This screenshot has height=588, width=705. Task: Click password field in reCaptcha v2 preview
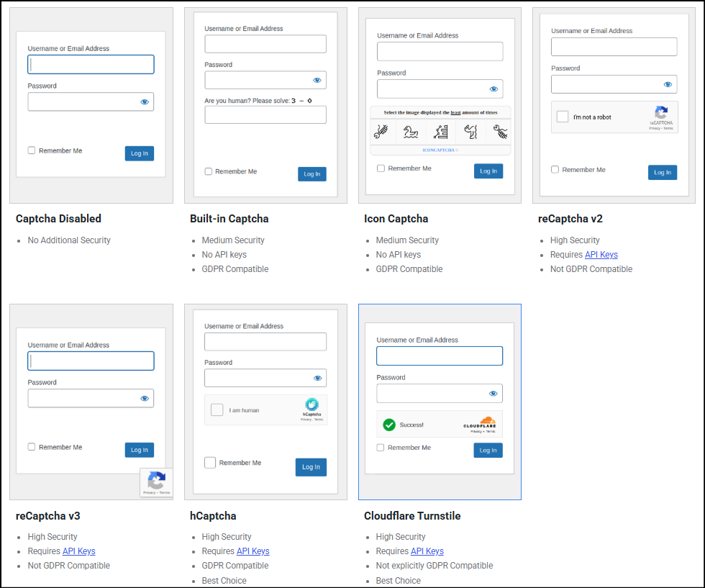tap(614, 85)
